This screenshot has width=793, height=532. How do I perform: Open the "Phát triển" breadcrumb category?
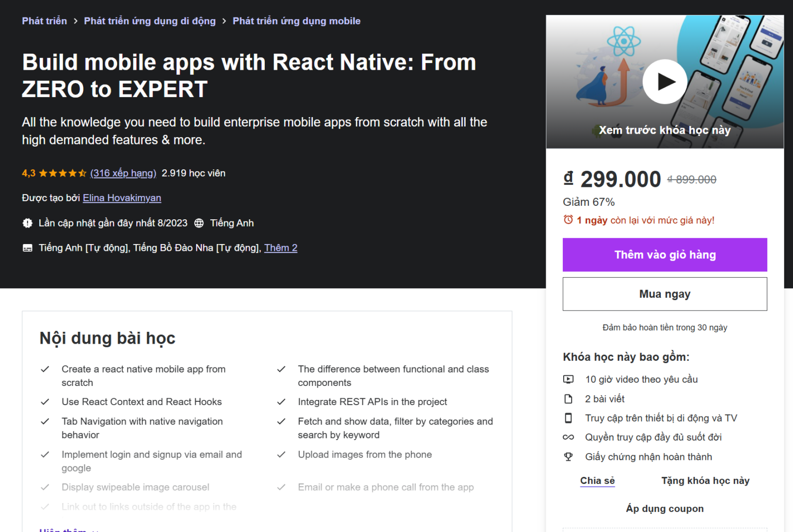point(44,21)
